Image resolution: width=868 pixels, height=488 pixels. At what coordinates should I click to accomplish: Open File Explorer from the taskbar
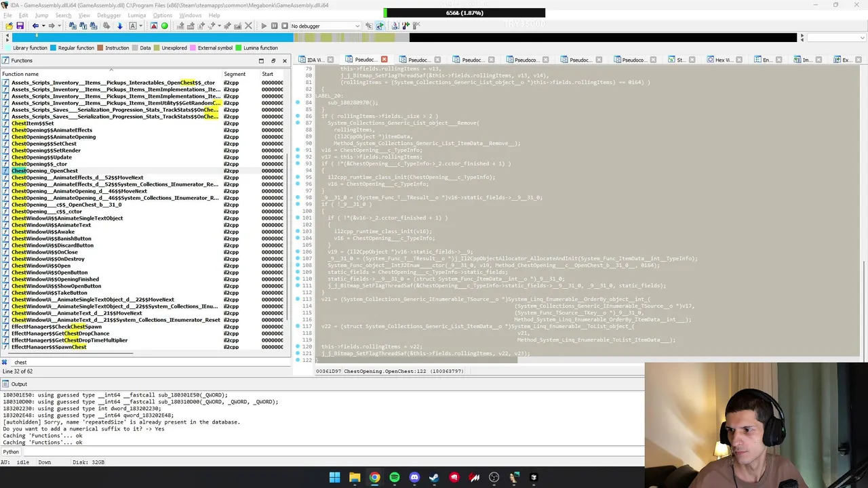(355, 477)
